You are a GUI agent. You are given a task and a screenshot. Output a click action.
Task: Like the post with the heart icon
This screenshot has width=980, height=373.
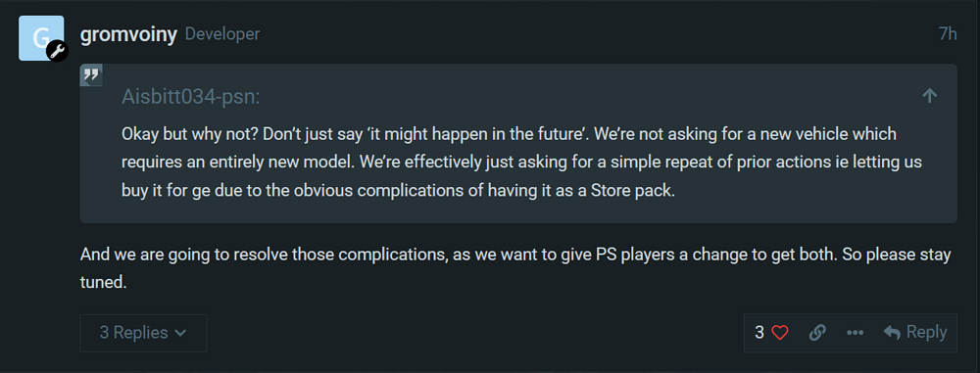click(779, 333)
